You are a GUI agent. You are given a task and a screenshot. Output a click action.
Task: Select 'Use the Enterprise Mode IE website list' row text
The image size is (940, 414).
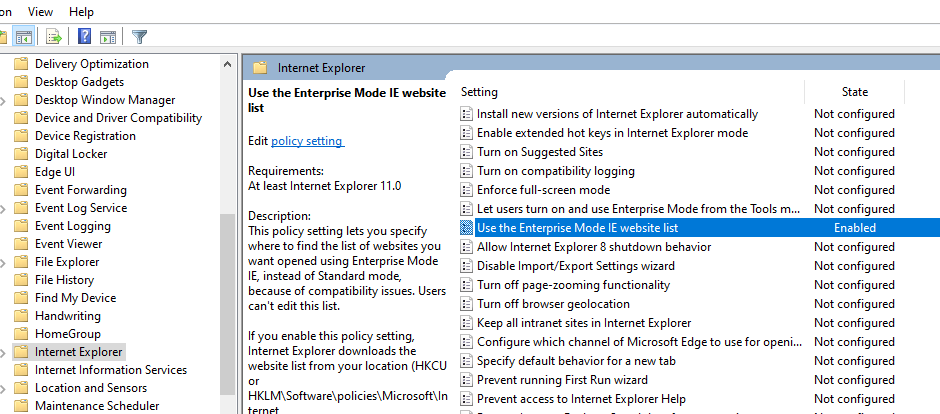(577, 228)
